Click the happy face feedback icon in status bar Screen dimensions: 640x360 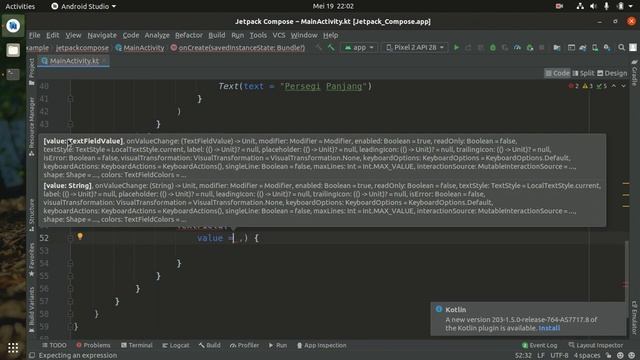(x=620, y=356)
